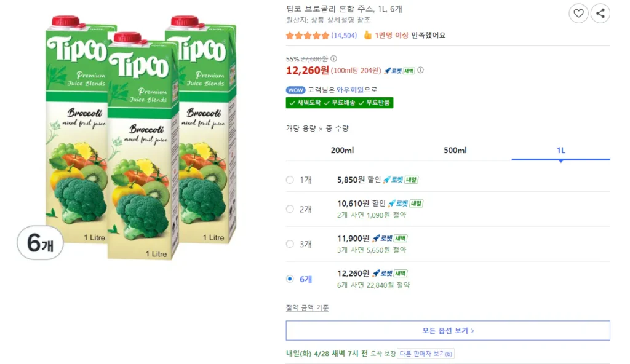Click the WOW membership badge
Screen dimensions: 630x364
[296, 90]
